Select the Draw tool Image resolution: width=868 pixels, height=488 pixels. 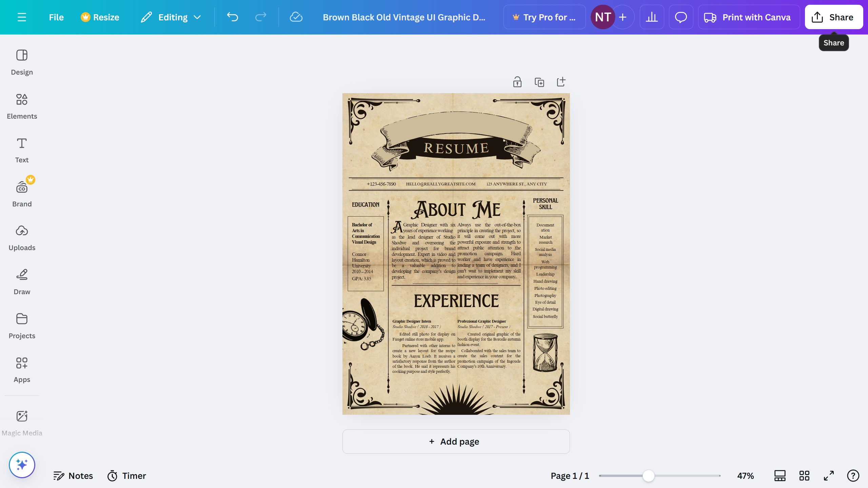point(22,281)
